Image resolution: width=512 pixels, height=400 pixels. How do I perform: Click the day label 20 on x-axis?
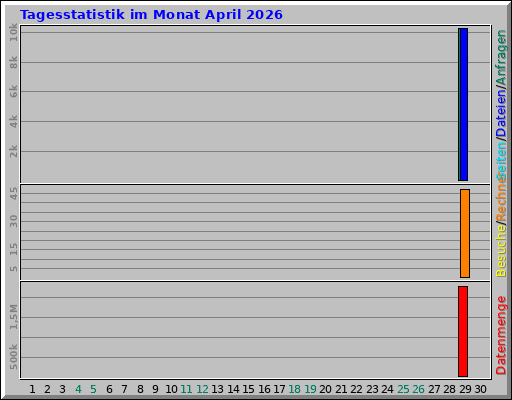click(x=325, y=389)
